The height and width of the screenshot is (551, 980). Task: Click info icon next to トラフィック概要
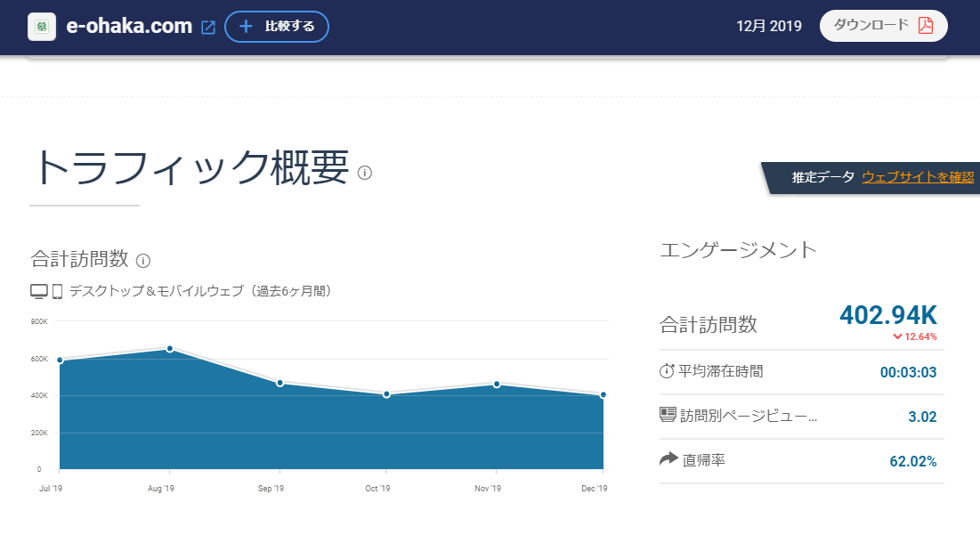pos(364,173)
